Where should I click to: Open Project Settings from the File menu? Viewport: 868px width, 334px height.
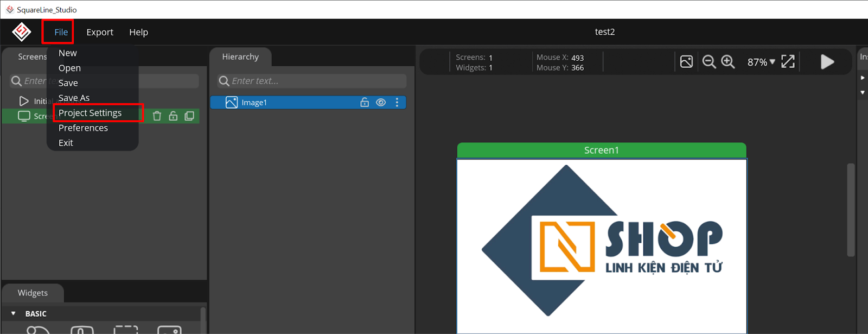tap(90, 113)
